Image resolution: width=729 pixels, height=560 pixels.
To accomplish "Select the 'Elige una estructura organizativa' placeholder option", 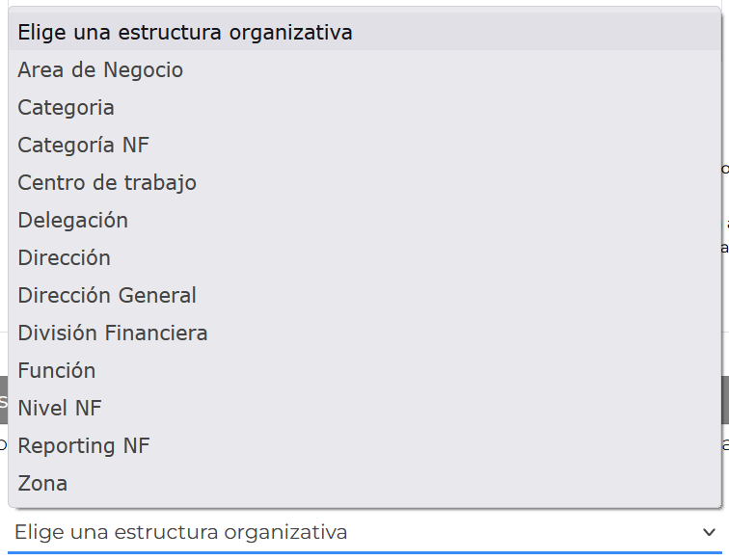I will click(x=364, y=32).
